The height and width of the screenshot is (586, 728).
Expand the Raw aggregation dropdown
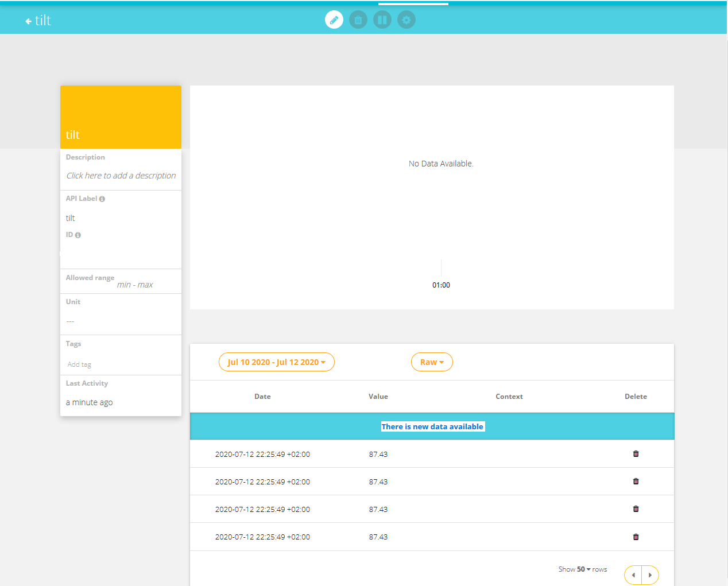coord(432,362)
